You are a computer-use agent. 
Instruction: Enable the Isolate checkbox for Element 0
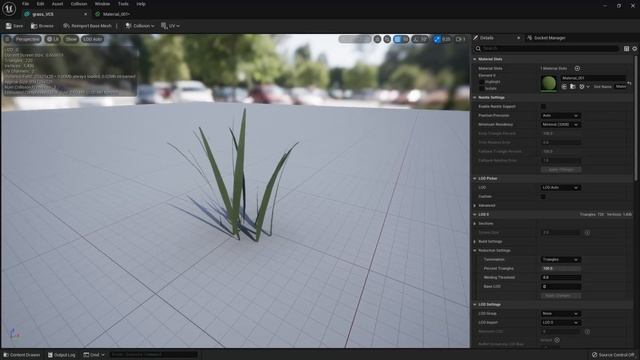(482, 89)
